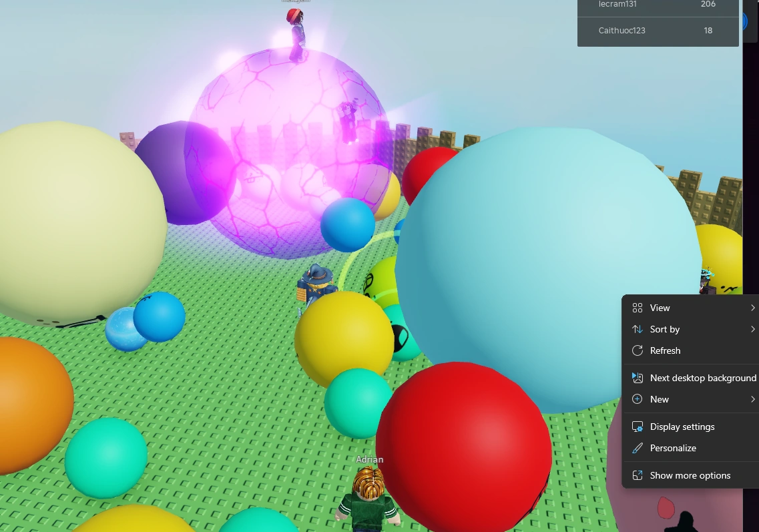The height and width of the screenshot is (532, 759).
Task: Open Show more options
Action: click(690, 475)
